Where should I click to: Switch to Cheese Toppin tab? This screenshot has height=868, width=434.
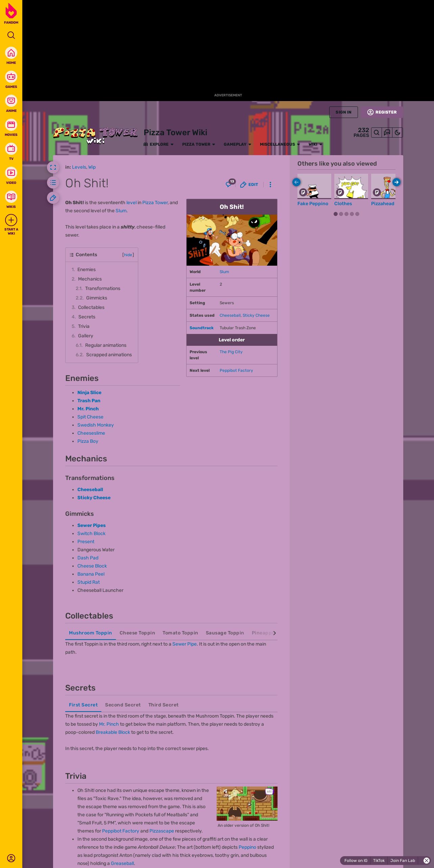click(137, 633)
